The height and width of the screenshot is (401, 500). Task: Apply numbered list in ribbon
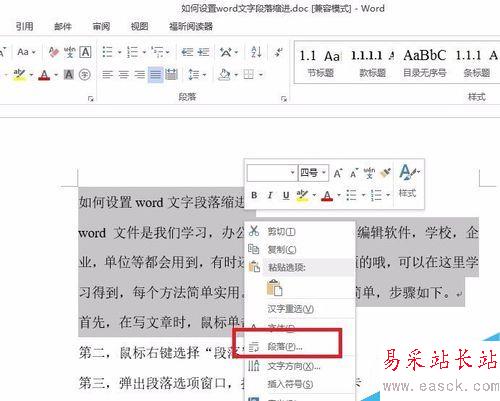click(x=132, y=52)
